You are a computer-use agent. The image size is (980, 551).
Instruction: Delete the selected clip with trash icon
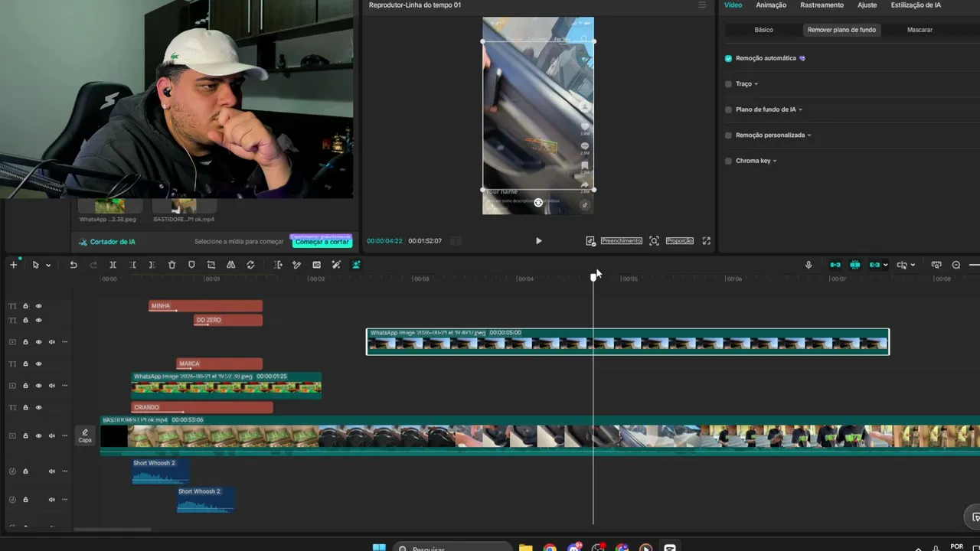pyautogui.click(x=171, y=265)
